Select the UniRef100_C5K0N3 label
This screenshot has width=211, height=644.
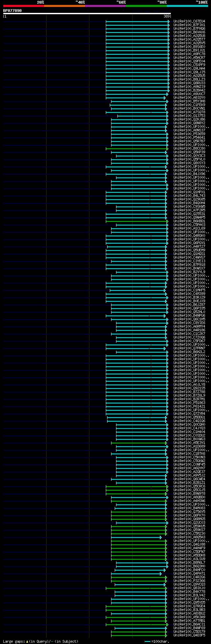[189, 457]
